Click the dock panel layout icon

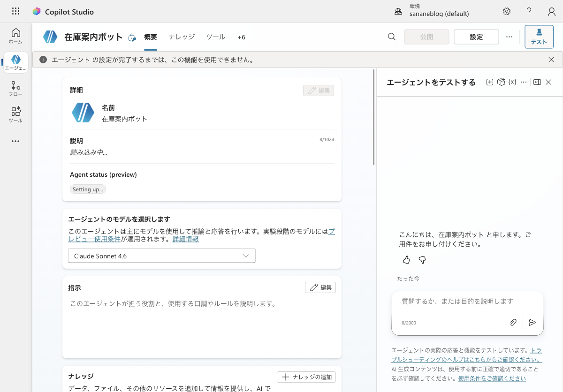pyautogui.click(x=537, y=82)
